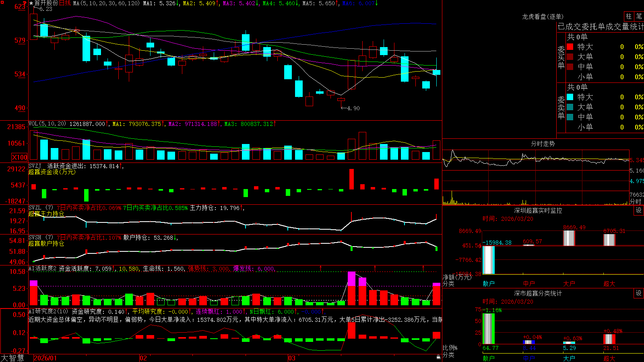Screen dimensions: 644x362
Task: Click the 6705.31 超大 bar value
Action: (615, 231)
